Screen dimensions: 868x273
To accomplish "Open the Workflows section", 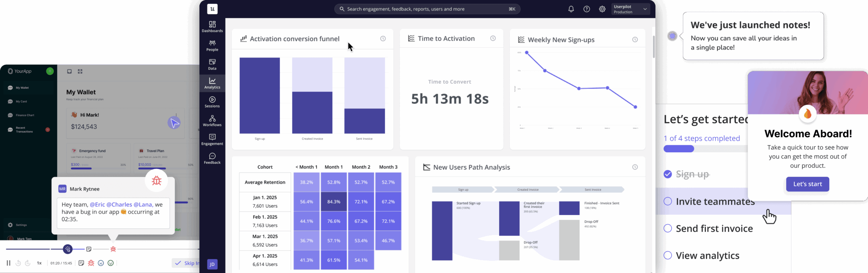I will (212, 121).
